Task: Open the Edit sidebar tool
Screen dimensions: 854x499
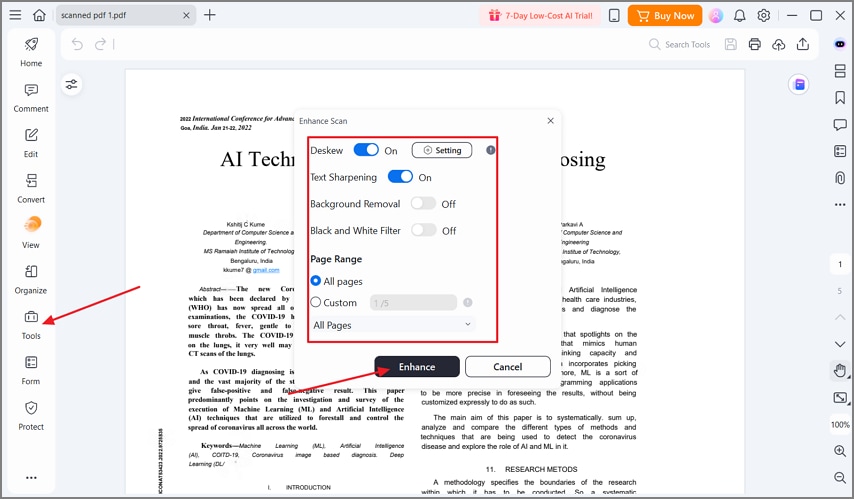Action: [x=31, y=143]
